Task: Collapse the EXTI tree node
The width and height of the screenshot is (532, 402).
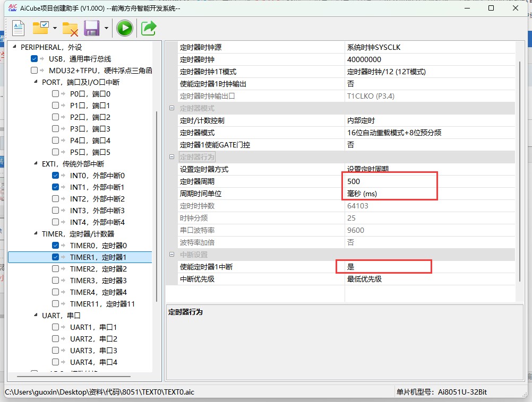Action: coord(36,163)
